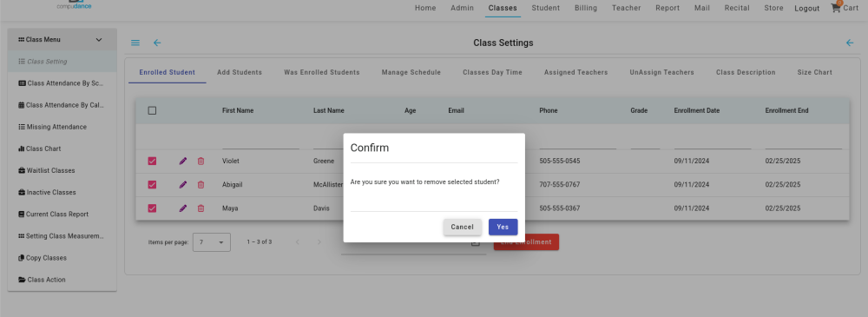
Task: Delete Abigail McAllister using the trash icon
Action: [x=201, y=184]
